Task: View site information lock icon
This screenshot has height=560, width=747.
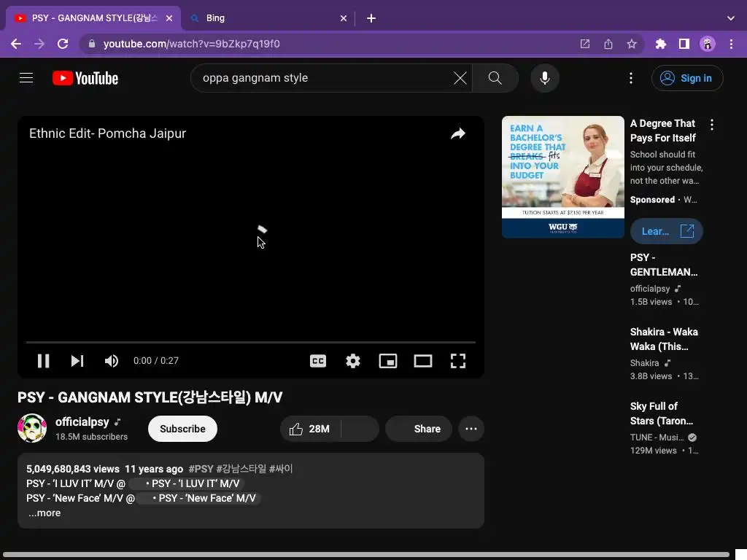Action: click(92, 44)
